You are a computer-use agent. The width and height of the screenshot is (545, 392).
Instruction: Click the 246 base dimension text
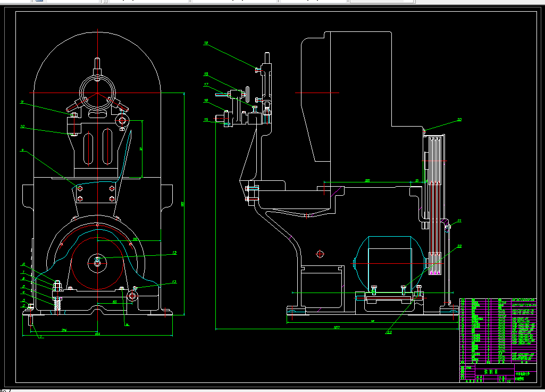(64, 330)
